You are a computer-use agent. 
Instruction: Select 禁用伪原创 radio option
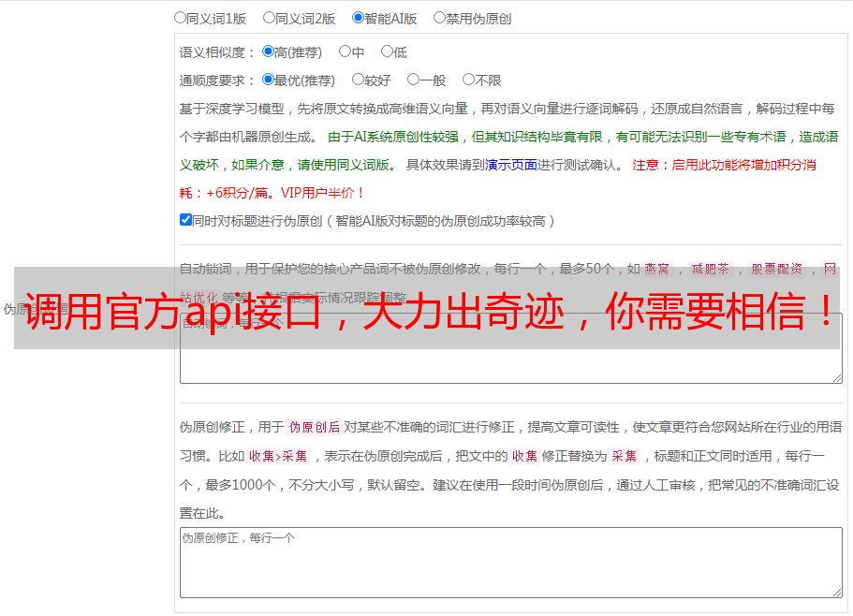[x=439, y=18]
